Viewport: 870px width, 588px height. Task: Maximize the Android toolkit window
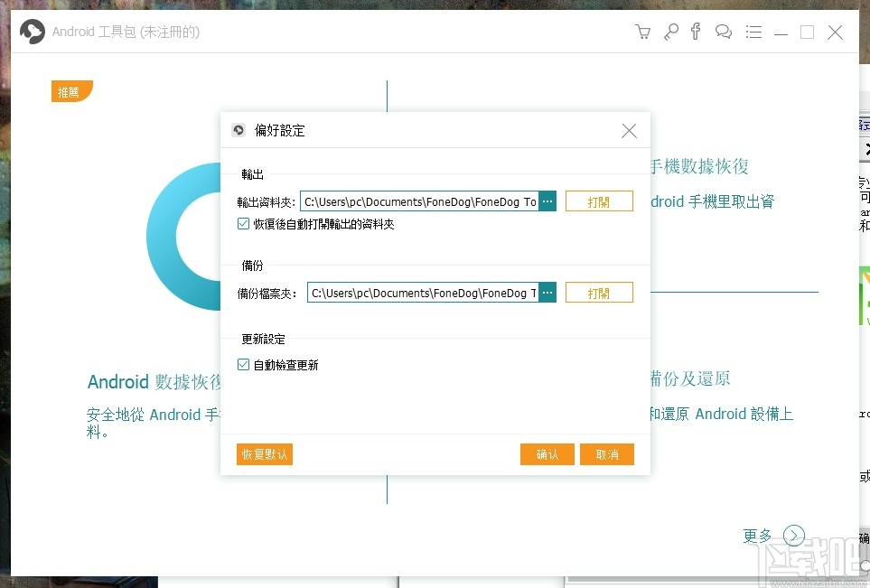[x=808, y=33]
